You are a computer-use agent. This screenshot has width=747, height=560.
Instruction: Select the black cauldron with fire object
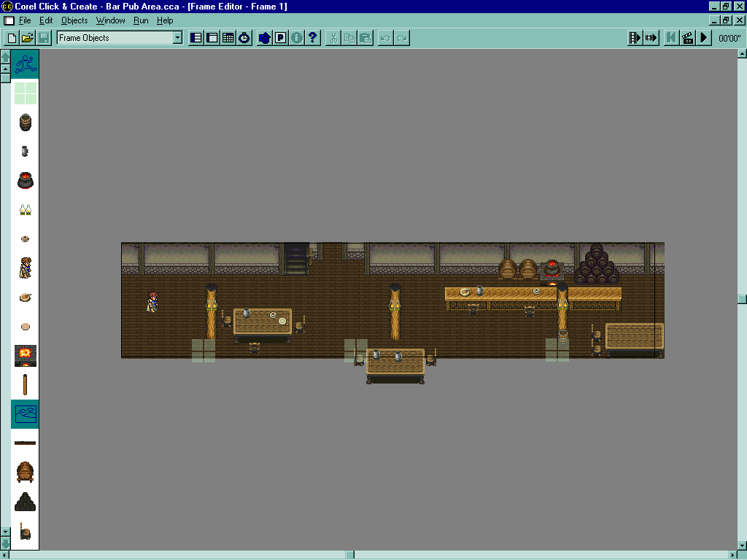(26, 181)
